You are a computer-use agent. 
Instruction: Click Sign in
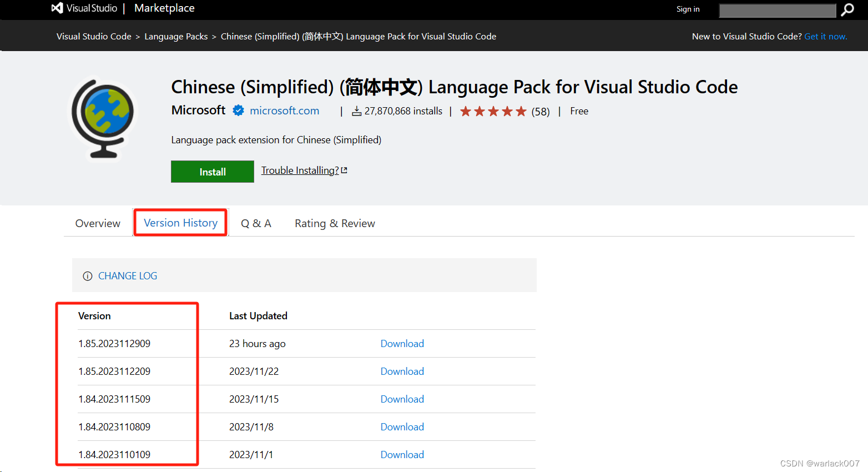(688, 9)
